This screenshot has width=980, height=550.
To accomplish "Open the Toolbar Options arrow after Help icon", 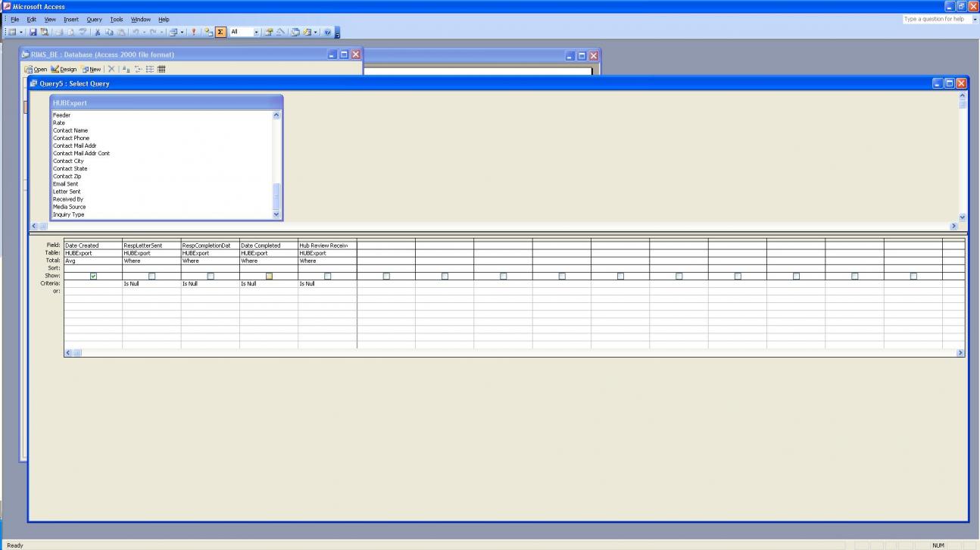I will coord(337,33).
